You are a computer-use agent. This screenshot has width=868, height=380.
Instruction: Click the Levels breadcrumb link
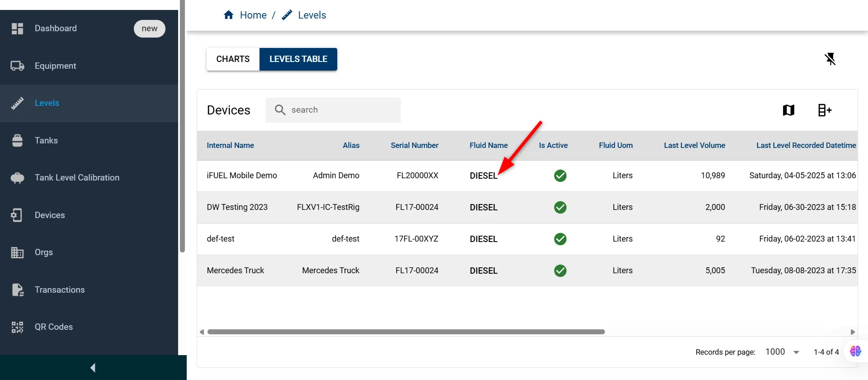(312, 15)
